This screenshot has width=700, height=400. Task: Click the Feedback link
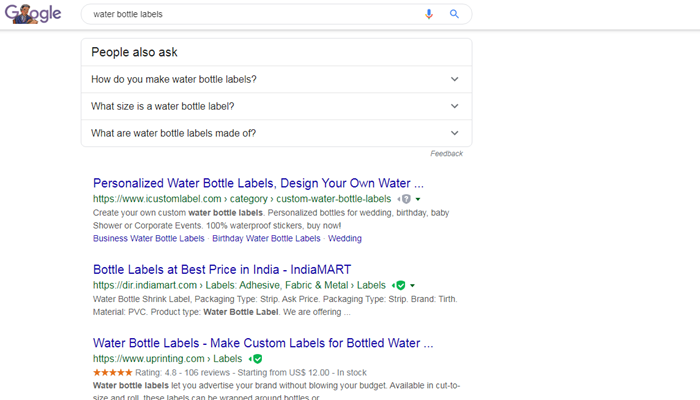pos(446,154)
